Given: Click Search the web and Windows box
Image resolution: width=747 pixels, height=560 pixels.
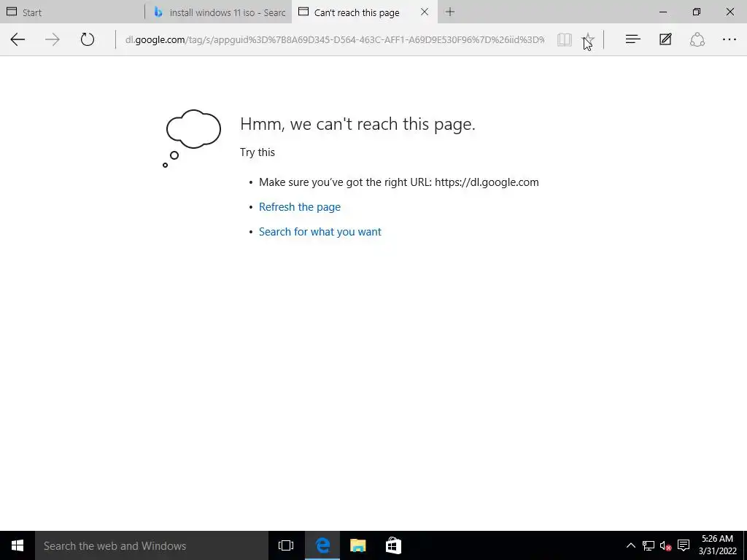Looking at the screenshot, I should point(152,545).
